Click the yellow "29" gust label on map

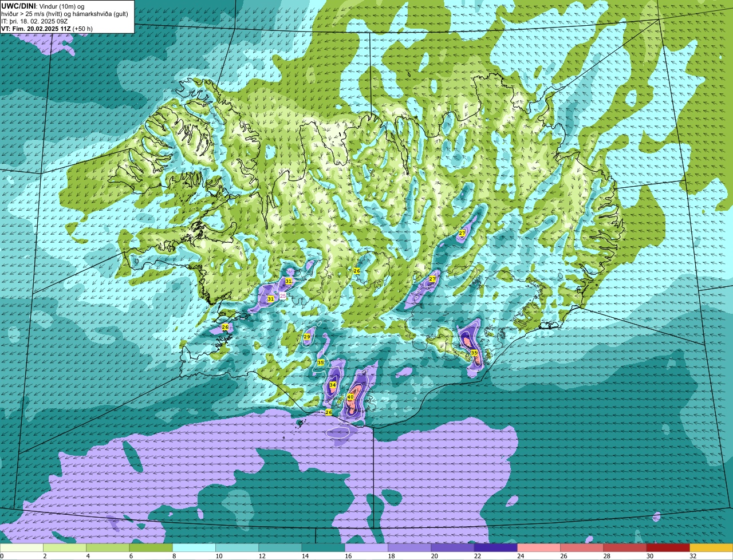click(307, 337)
